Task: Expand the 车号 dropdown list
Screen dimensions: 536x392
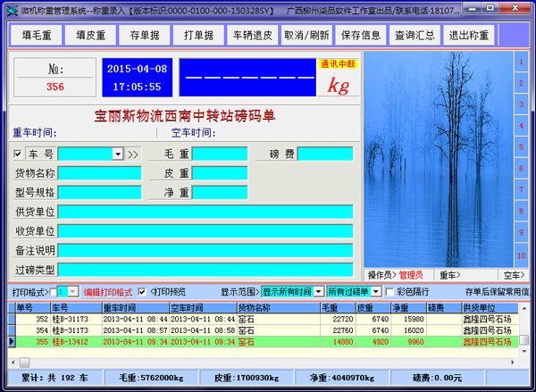Action: click(118, 154)
